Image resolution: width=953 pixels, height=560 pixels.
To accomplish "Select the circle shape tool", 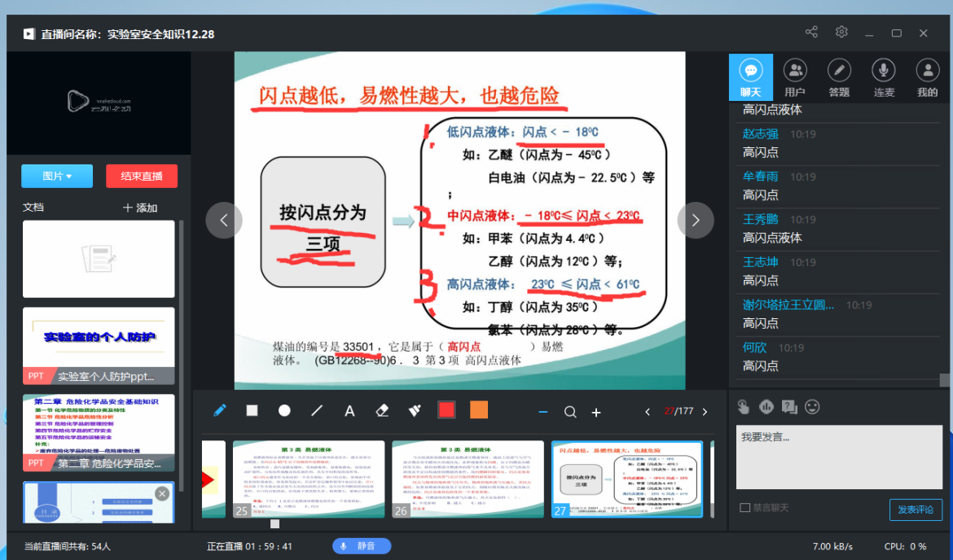I will coord(284,411).
